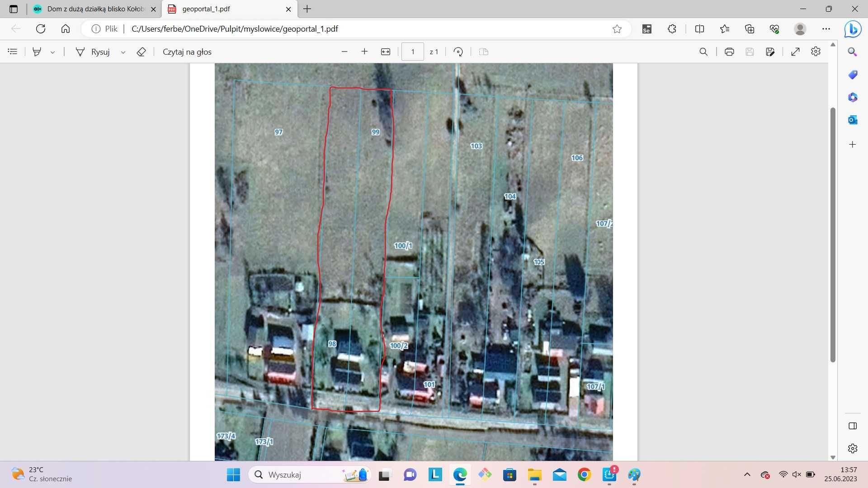Click the Plik site info icon
The width and height of the screenshot is (868, 488).
(104, 29)
